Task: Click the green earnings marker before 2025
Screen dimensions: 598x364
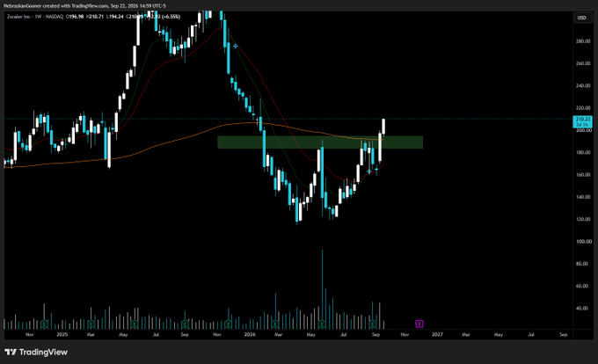Action: point(44,324)
